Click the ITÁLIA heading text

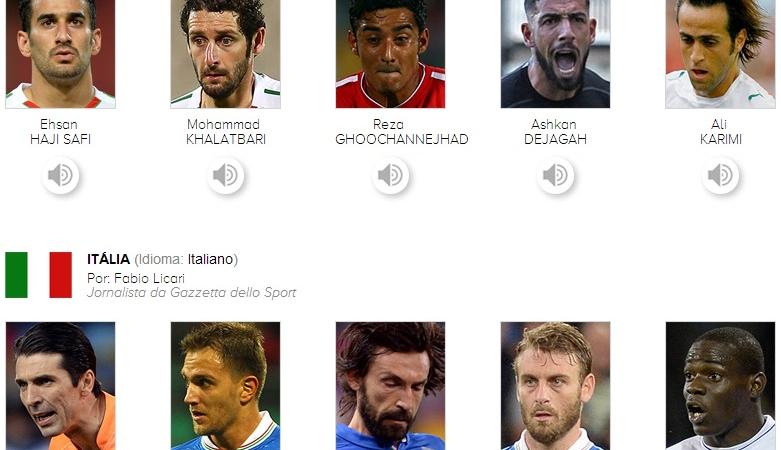click(108, 259)
